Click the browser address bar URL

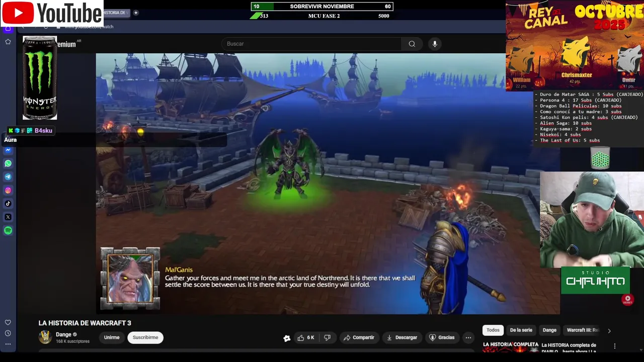[89, 27]
